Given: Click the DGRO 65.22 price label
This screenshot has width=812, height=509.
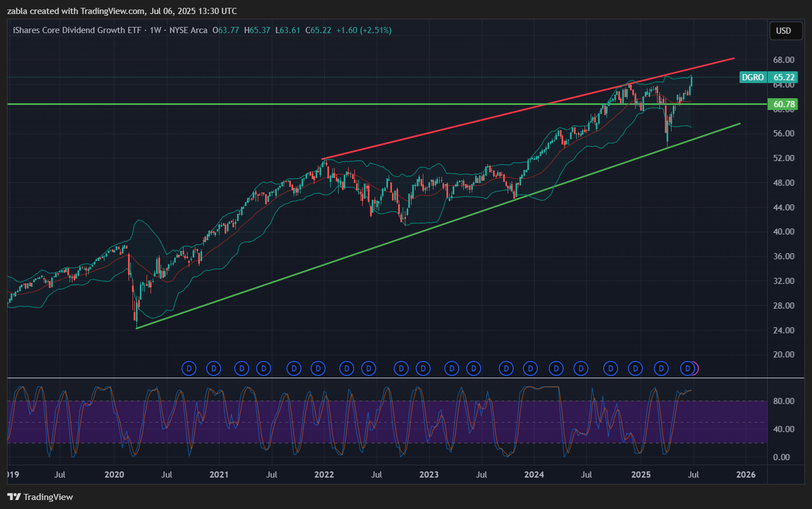Looking at the screenshot, I should (x=768, y=77).
